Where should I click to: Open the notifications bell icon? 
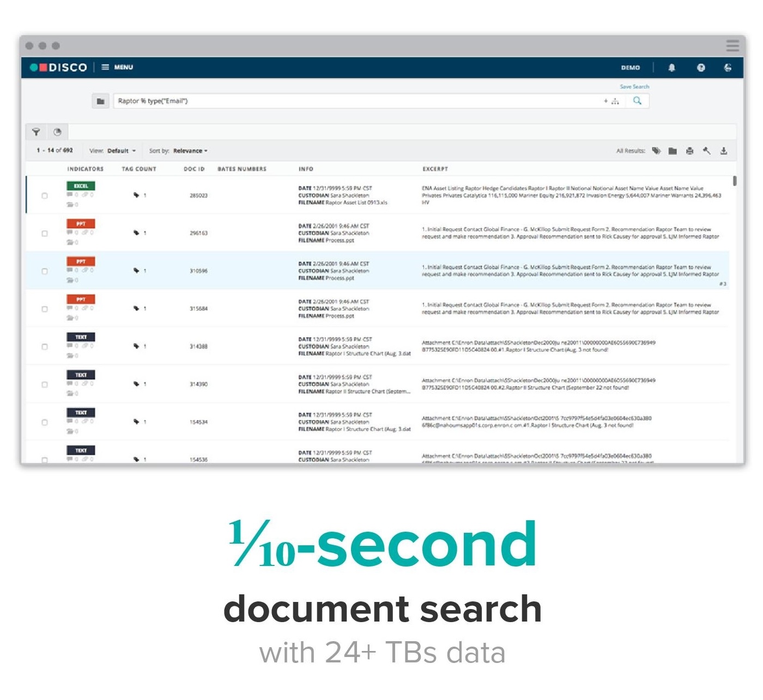tap(671, 68)
